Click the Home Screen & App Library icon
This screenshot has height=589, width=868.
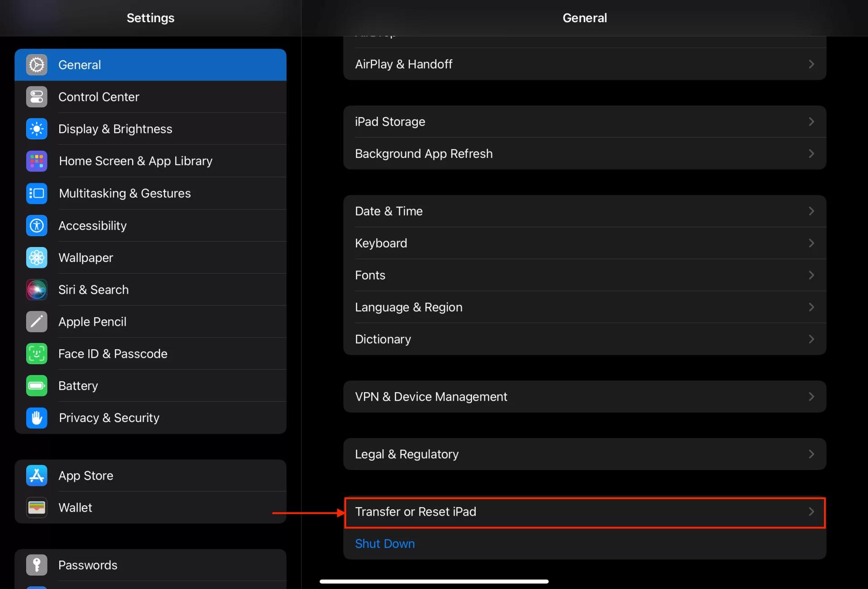[x=37, y=161]
